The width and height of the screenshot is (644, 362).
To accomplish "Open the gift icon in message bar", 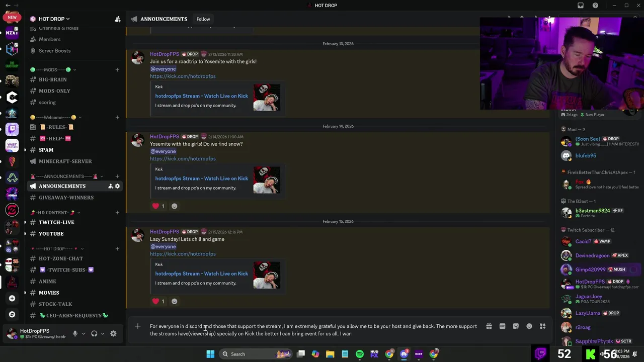I will (x=489, y=326).
